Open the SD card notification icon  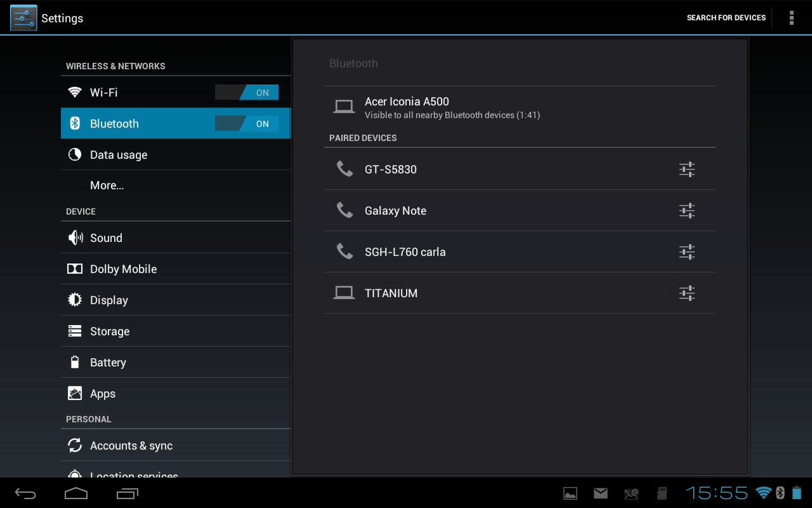tap(662, 493)
